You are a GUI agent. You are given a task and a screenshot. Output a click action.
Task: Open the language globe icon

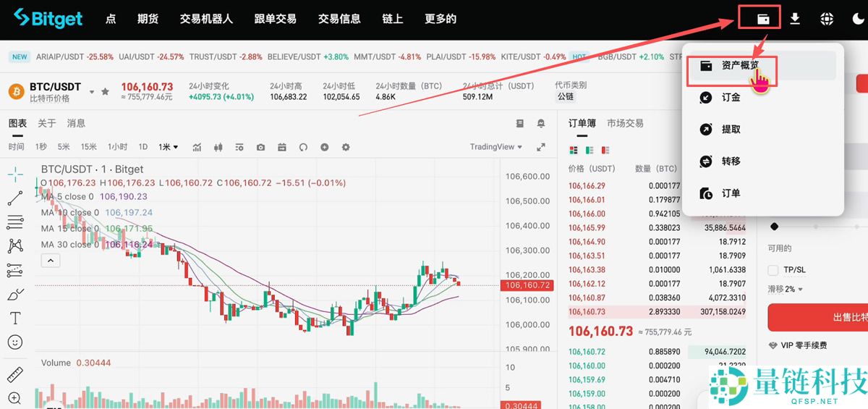point(827,20)
